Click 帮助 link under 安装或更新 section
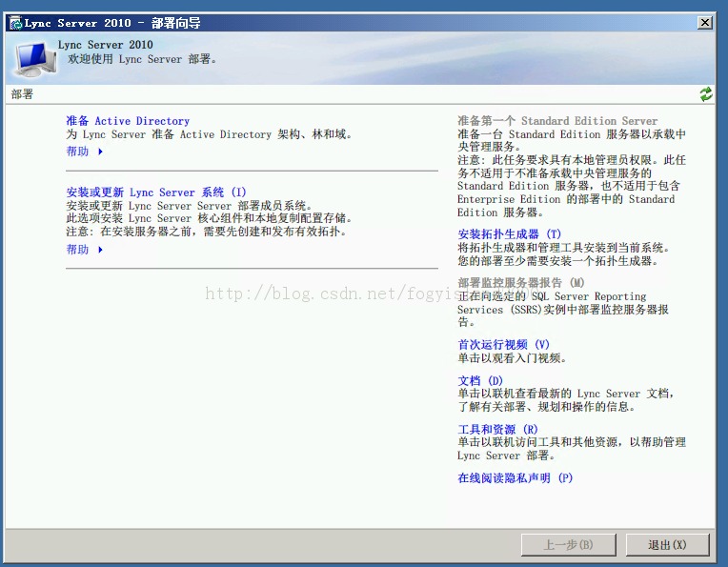 click(77, 250)
